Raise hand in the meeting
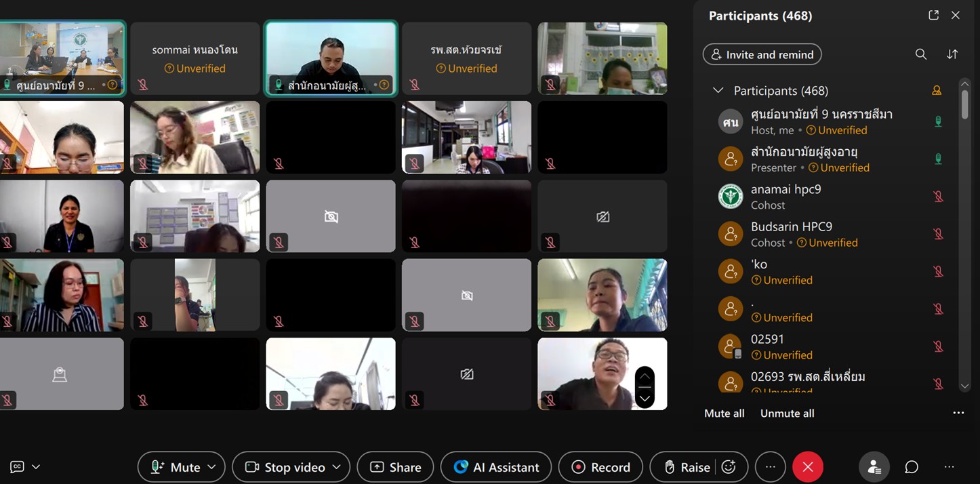Image resolution: width=980 pixels, height=484 pixels. tap(687, 467)
